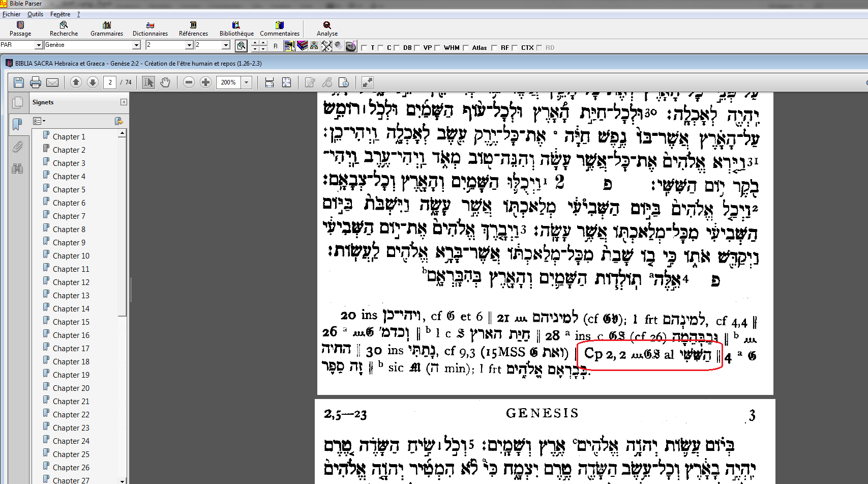Toggle the RF checkbox

(494, 48)
